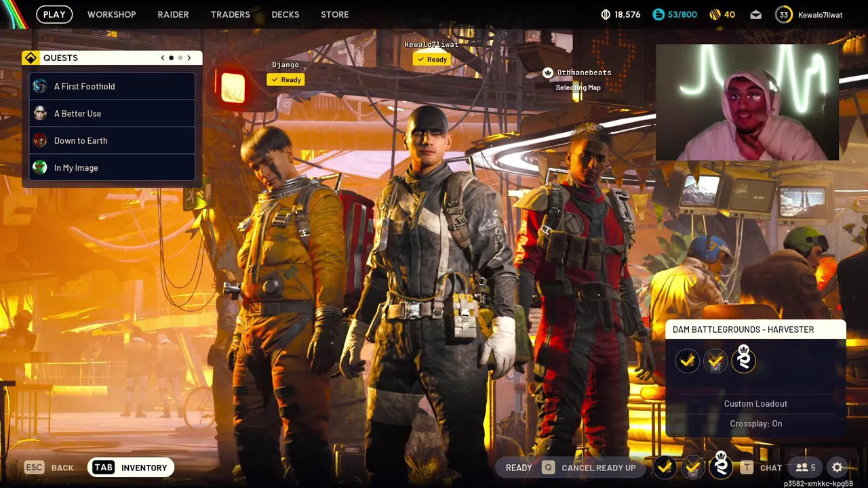
Task: Click the READY label in bottom bar
Action: coord(519,468)
